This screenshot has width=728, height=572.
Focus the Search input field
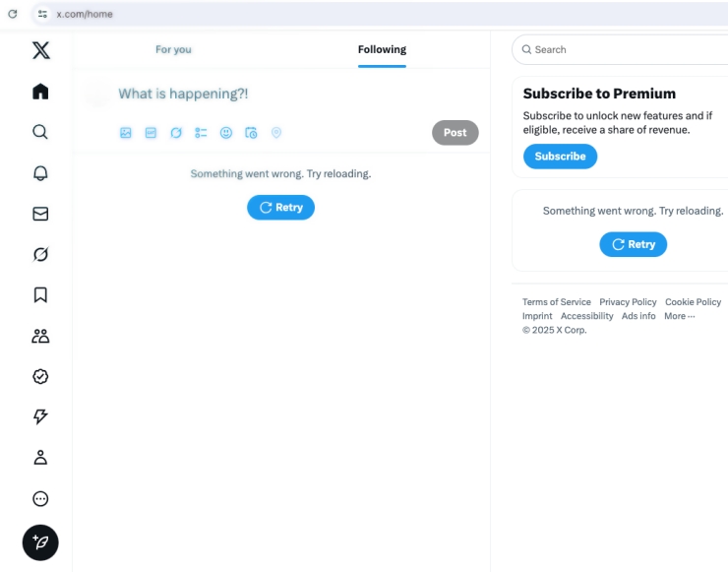tap(622, 50)
